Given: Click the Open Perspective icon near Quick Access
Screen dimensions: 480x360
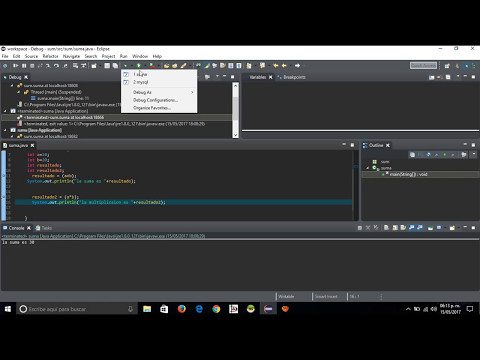Looking at the screenshot, I should point(447,66).
